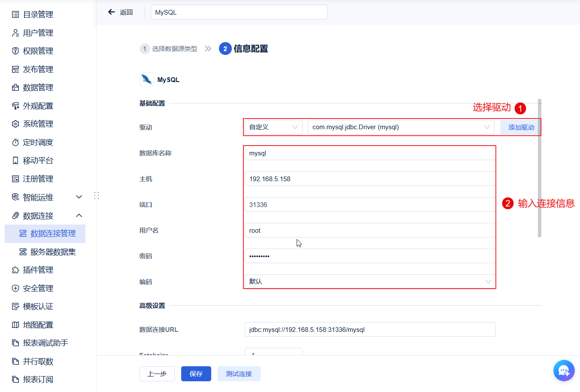Click the MySQL connection name field
Viewport: 580px width, 392px height.
[x=239, y=12]
